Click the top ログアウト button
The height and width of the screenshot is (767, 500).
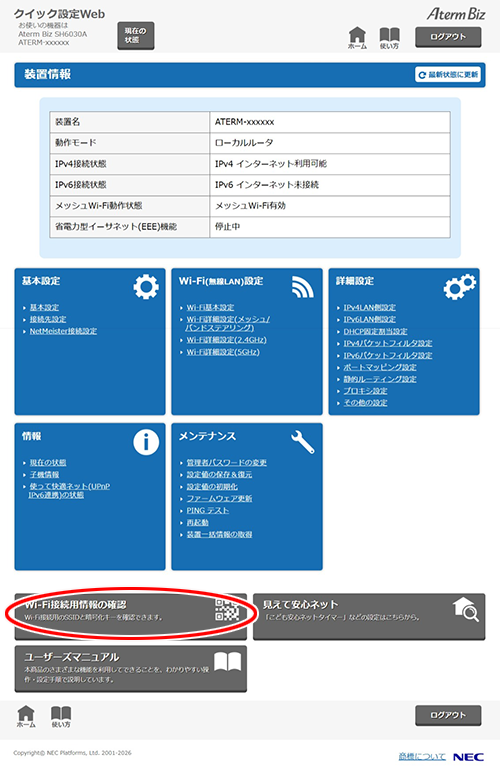pyautogui.click(x=448, y=37)
